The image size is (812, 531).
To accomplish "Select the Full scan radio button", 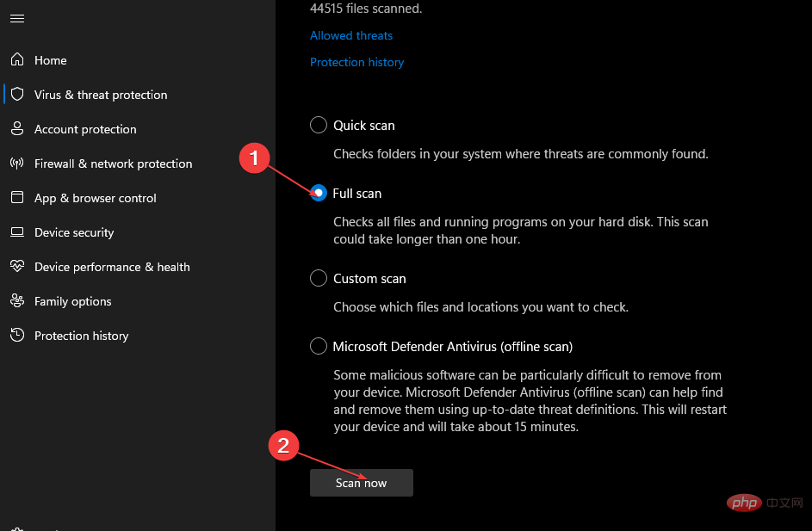I will (x=319, y=193).
